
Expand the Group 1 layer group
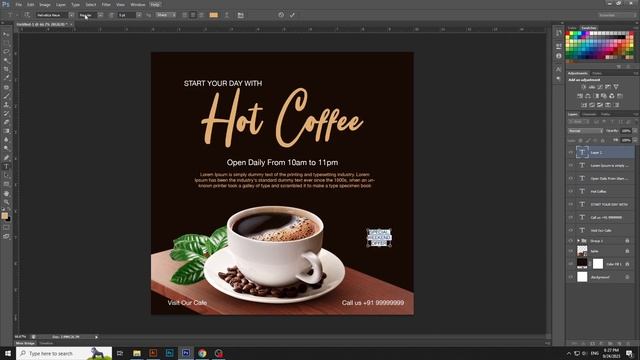click(x=578, y=241)
